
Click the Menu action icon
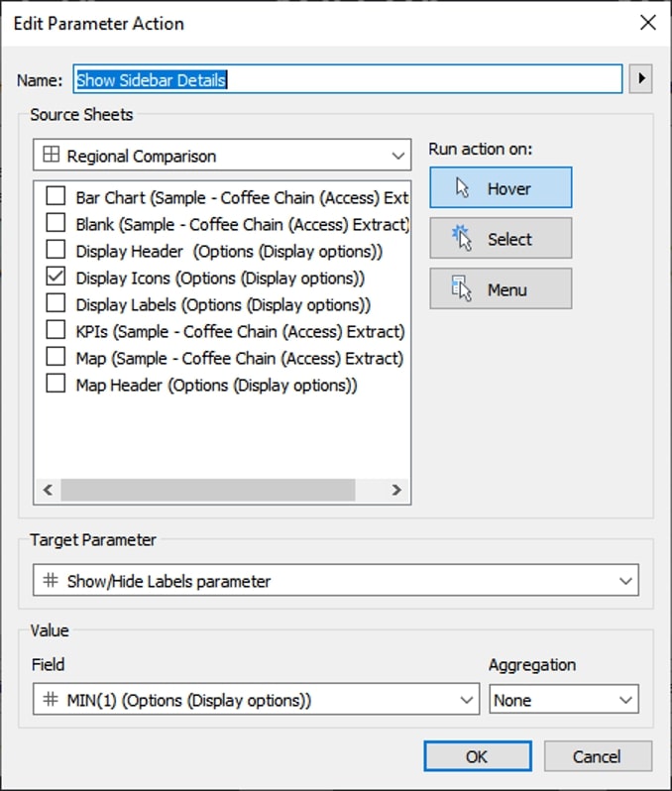coord(461,288)
